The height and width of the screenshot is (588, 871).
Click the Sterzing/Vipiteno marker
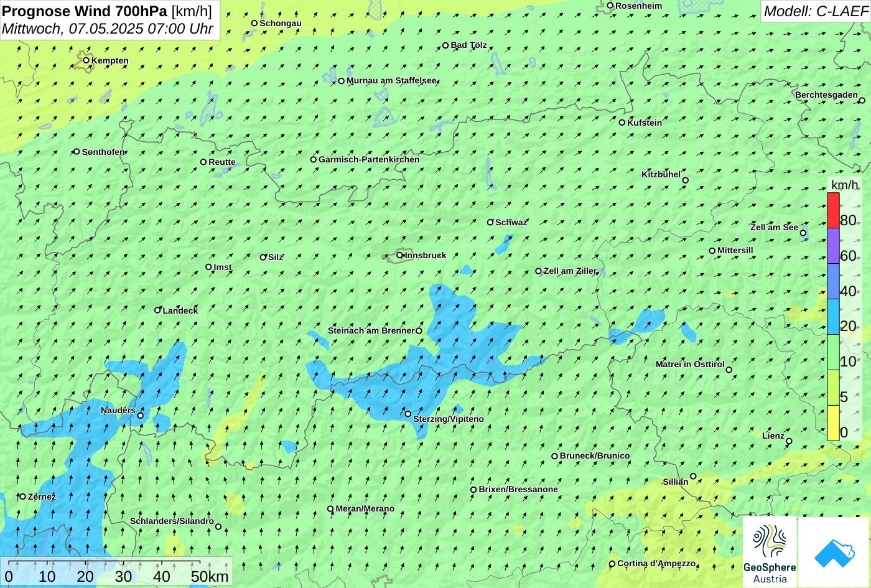coord(408,413)
